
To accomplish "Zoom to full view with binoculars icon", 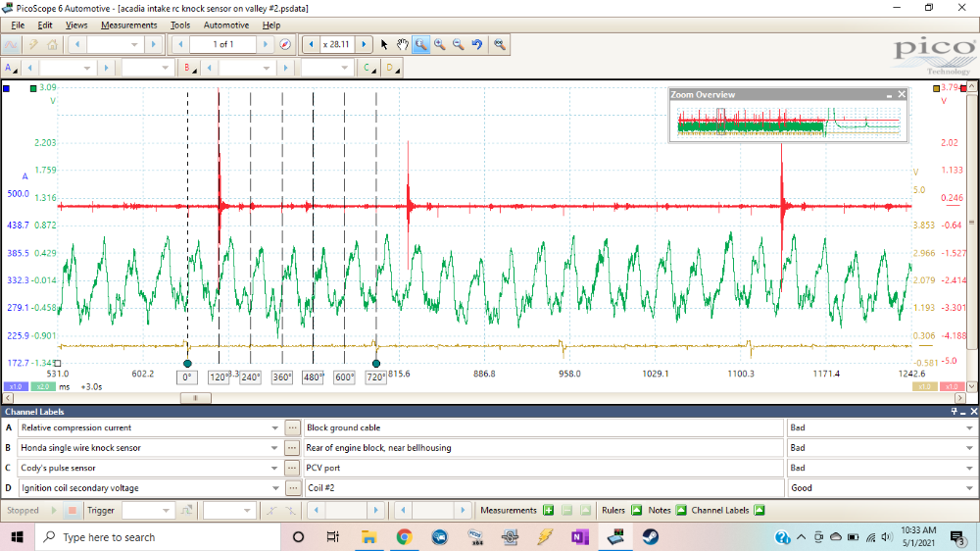I will [x=500, y=44].
